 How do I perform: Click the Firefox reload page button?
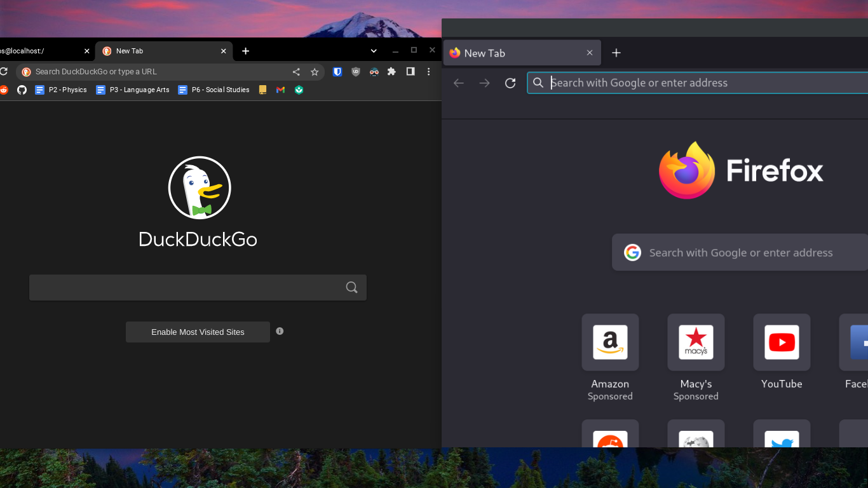(510, 83)
